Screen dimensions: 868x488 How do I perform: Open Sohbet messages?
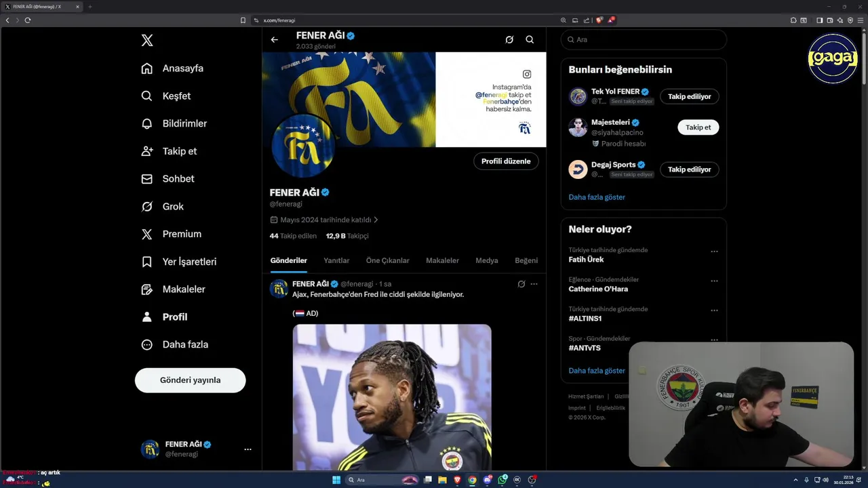coord(168,179)
